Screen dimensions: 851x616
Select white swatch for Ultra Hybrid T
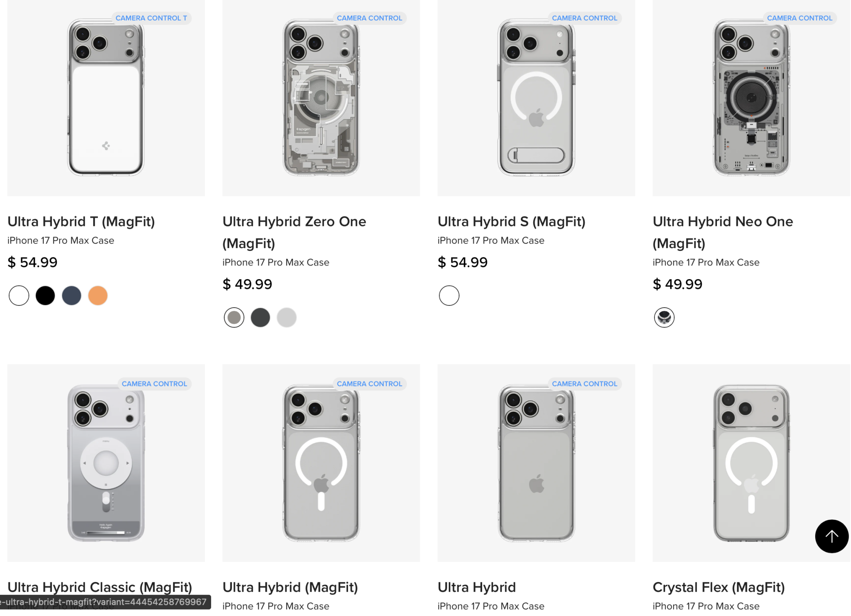tap(19, 296)
